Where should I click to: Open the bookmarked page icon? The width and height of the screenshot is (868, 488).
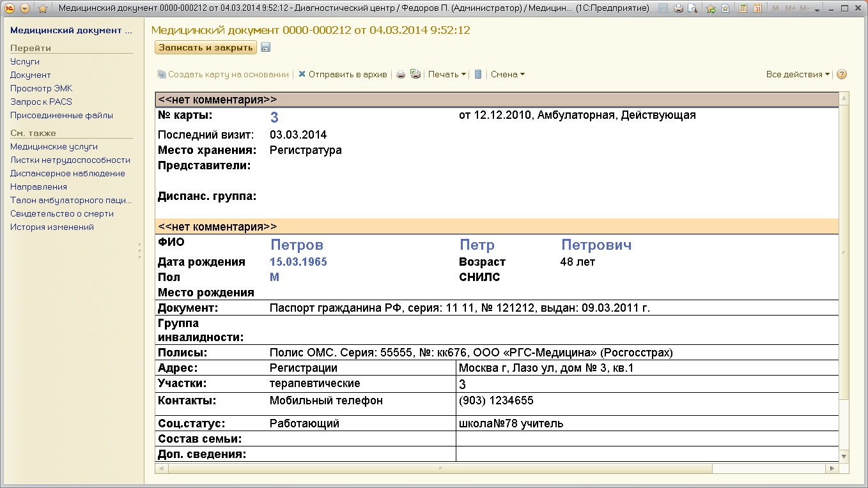tap(725, 8)
